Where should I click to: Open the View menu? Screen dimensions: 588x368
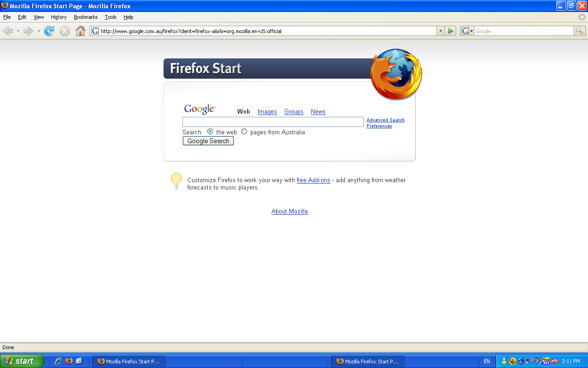(39, 17)
